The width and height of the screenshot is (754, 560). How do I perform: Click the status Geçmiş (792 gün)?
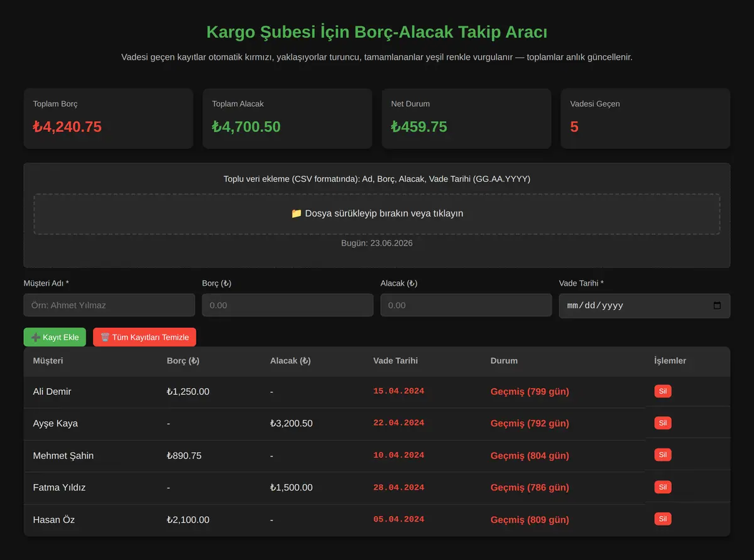[x=530, y=424]
